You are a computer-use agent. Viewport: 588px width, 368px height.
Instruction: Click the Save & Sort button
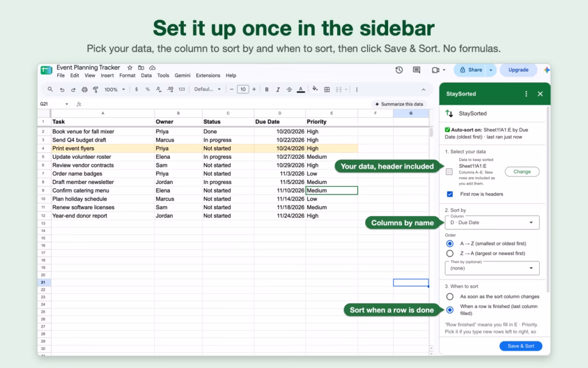[520, 346]
